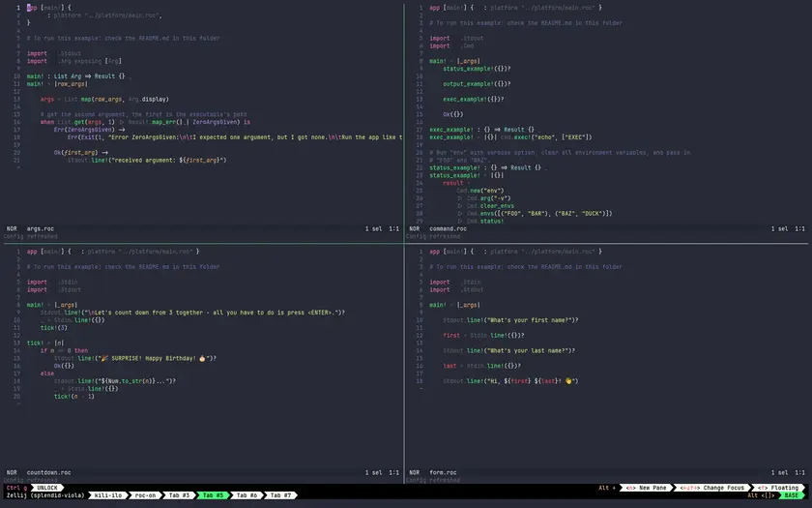Click the Cmd.arg("-v") line in command.roc
Image resolution: width=812 pixels, height=508 pixels.
tap(484, 198)
